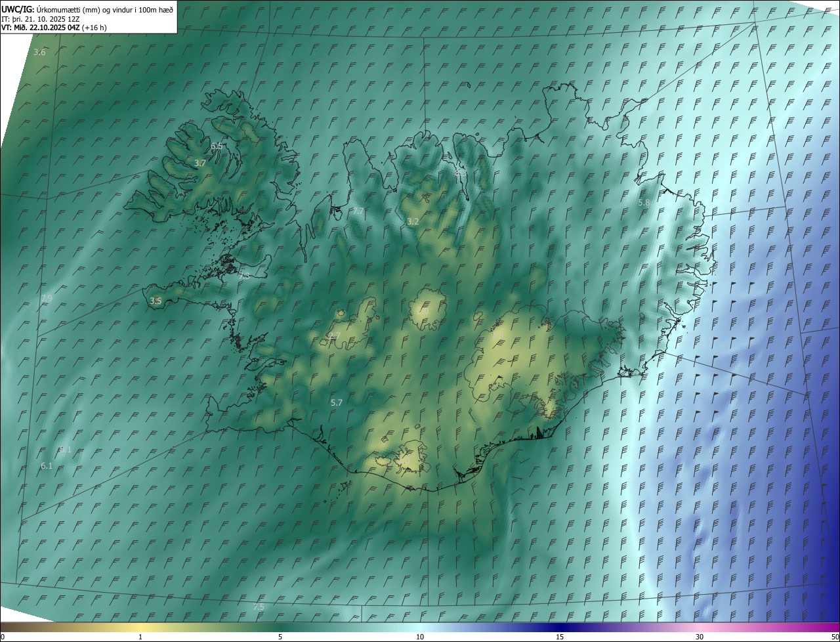Click the "6.5" value in the Westfjords
This screenshot has width=840, height=642.
coord(217,146)
